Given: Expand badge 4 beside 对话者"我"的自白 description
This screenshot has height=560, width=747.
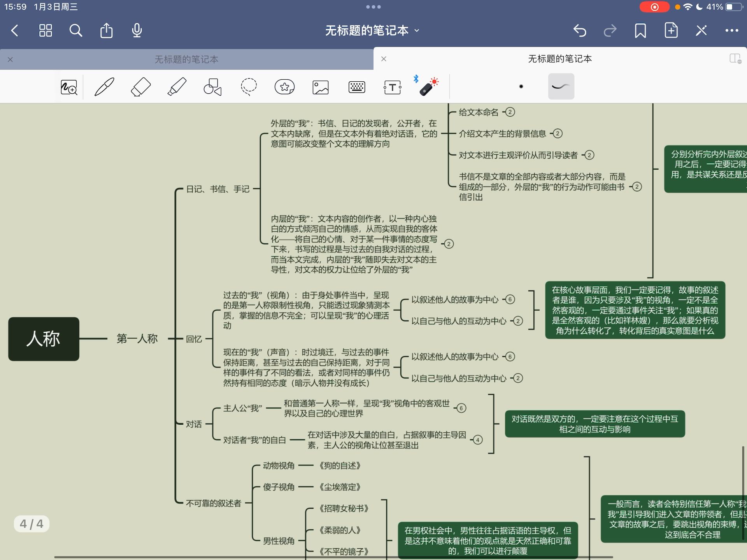Looking at the screenshot, I should (x=478, y=440).
